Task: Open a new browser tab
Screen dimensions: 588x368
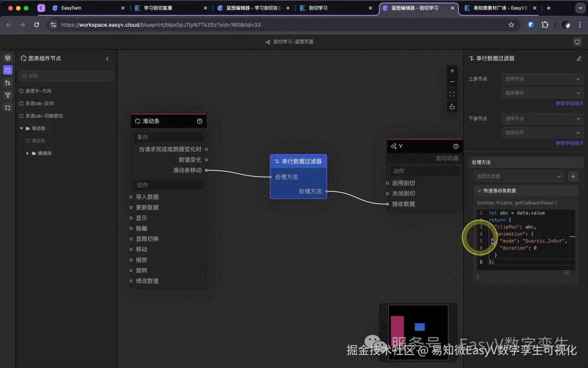Action: [549, 8]
